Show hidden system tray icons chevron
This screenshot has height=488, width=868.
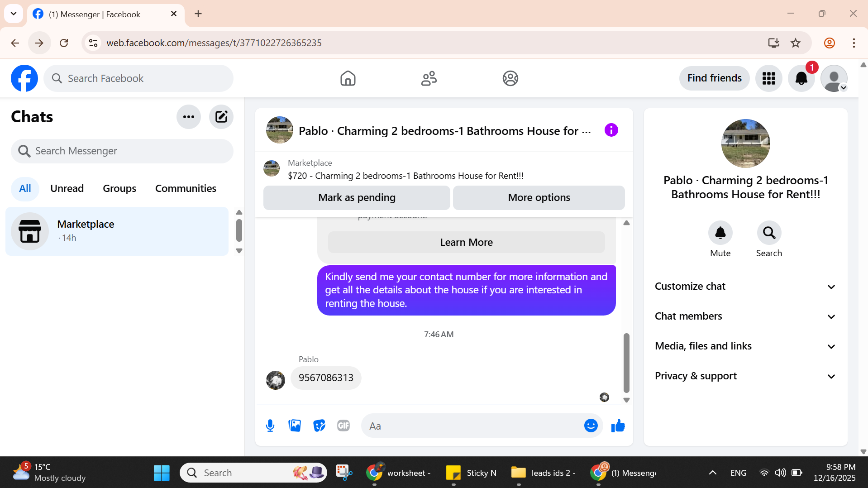point(712,473)
